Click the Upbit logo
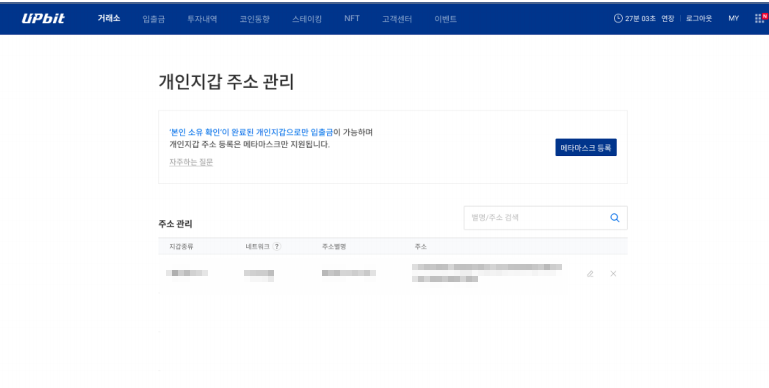Image resolution: width=769 pixels, height=388 pixels. 43,19
